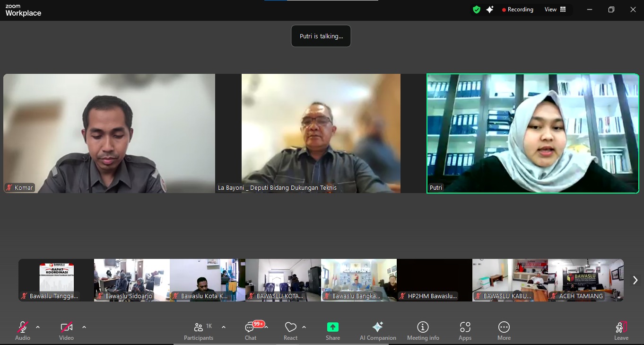Expand reactions options arrow
The image size is (644, 345).
point(304,327)
